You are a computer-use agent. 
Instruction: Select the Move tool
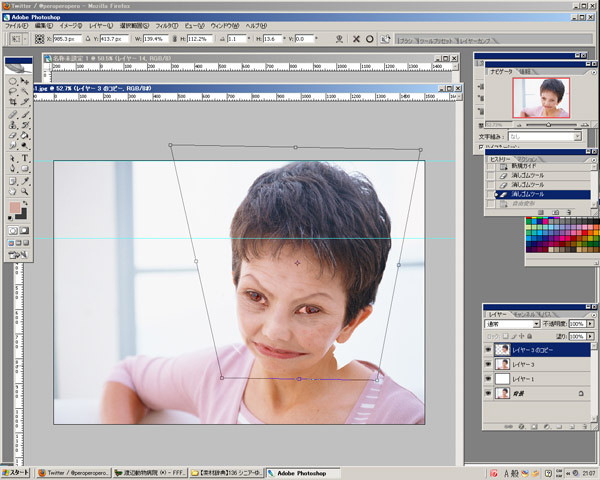[x=24, y=81]
